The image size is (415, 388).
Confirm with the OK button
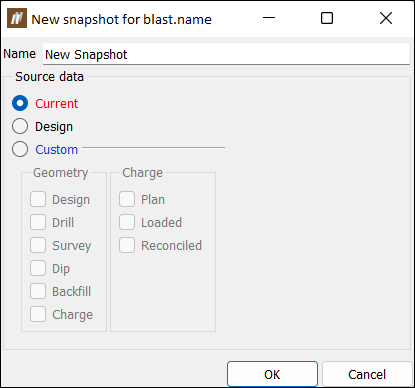(x=272, y=374)
